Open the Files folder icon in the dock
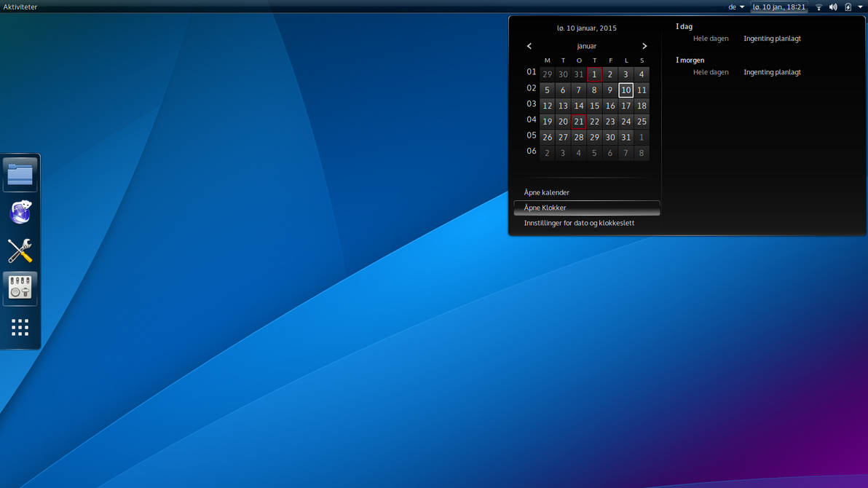 click(x=20, y=174)
